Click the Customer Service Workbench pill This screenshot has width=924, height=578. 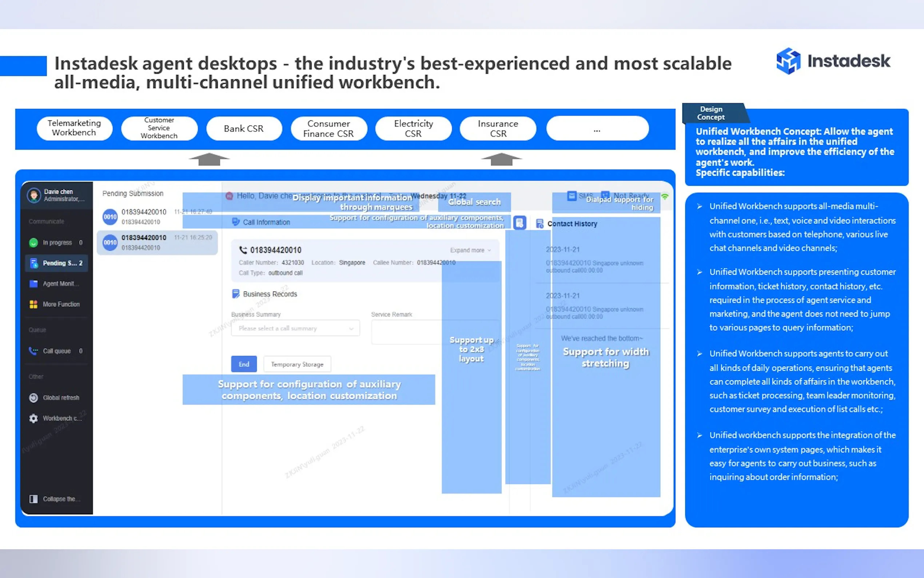(159, 128)
